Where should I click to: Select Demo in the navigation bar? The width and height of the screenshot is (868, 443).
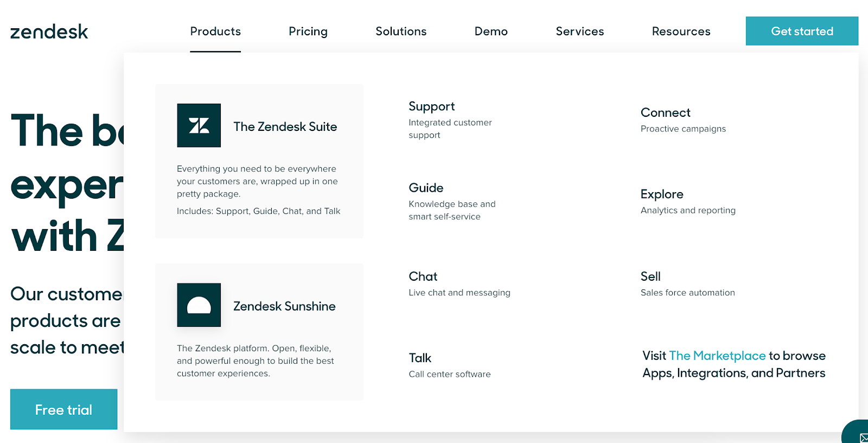(x=491, y=31)
